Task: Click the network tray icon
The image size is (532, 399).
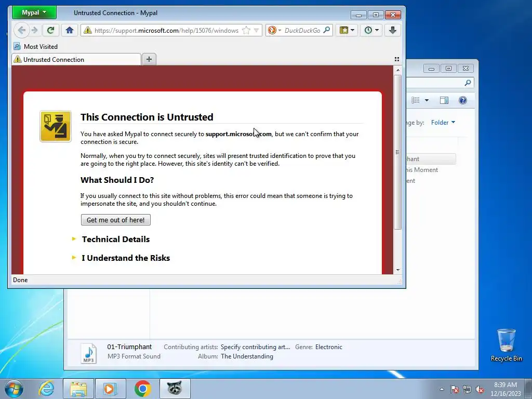Action: [467, 389]
